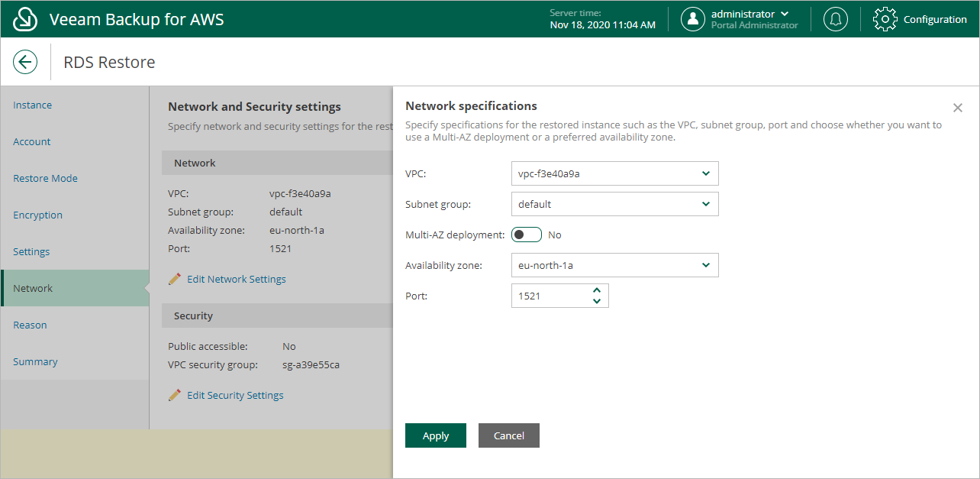Click the Apply button

coord(436,435)
